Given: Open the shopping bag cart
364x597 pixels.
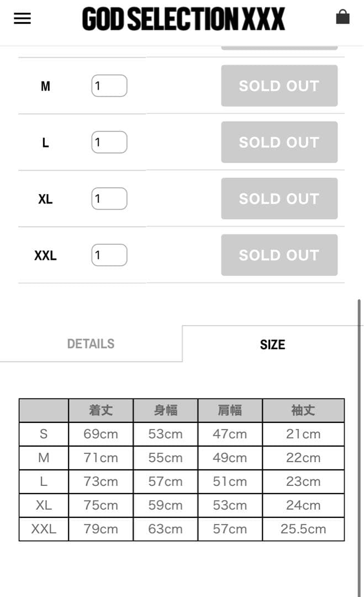Looking at the screenshot, I should [342, 17].
